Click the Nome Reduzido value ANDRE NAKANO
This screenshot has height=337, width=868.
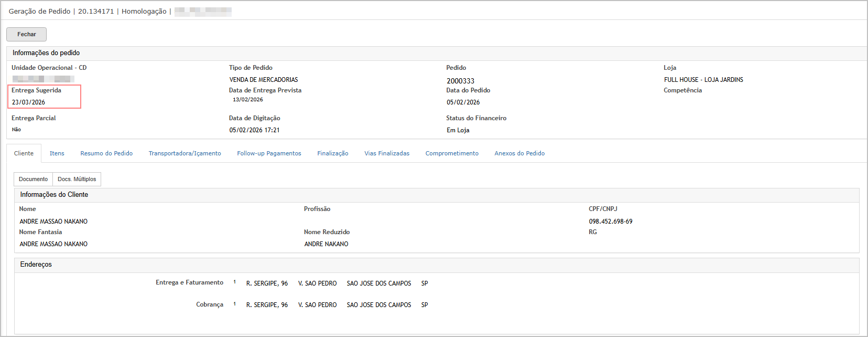pos(326,244)
